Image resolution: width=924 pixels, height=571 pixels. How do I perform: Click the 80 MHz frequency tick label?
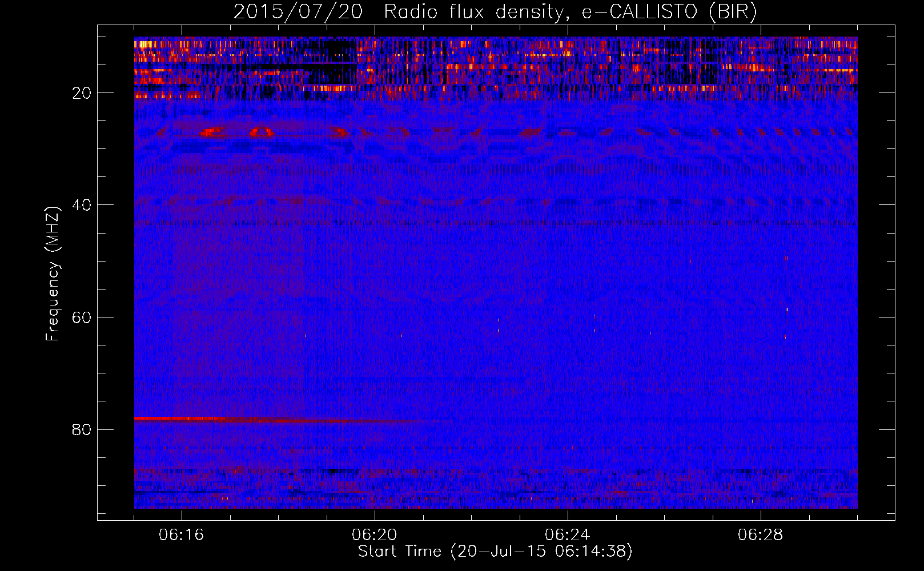click(x=82, y=429)
